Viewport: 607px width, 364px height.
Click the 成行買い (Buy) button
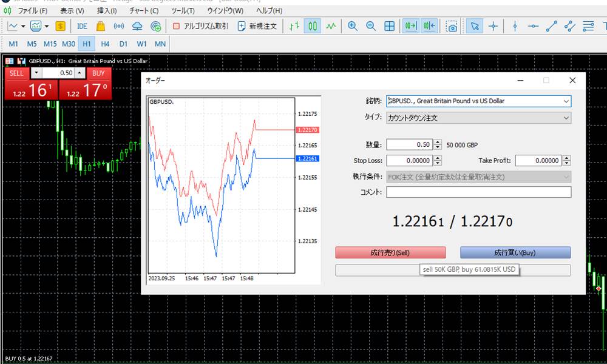(515, 253)
